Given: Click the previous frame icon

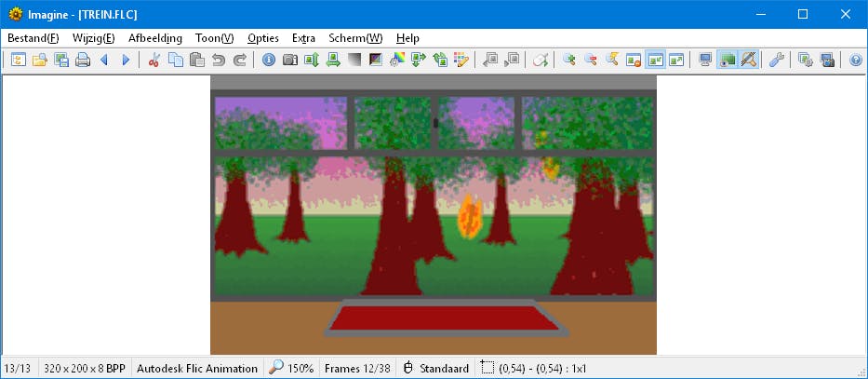Looking at the screenshot, I should (x=490, y=60).
